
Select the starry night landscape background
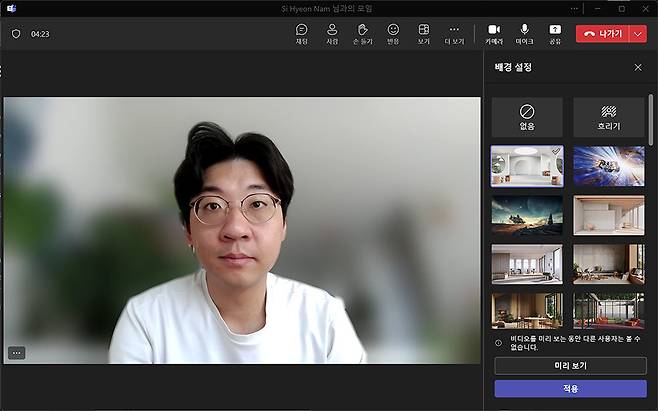(527, 215)
